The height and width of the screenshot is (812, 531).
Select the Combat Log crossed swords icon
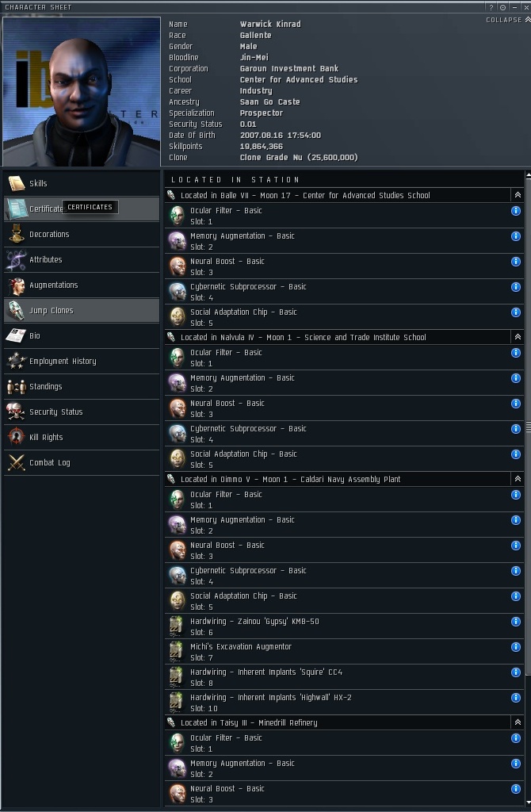[x=17, y=462]
